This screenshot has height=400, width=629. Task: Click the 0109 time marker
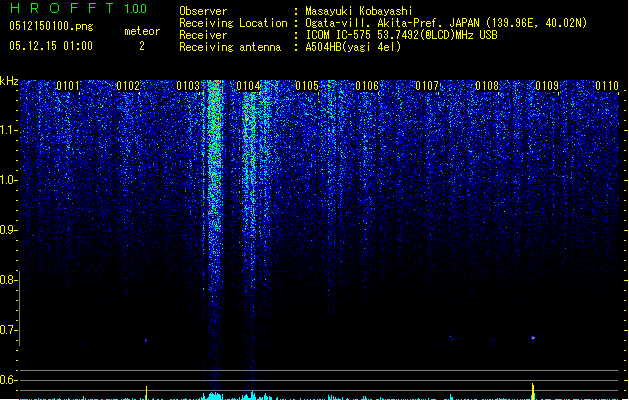(x=547, y=86)
